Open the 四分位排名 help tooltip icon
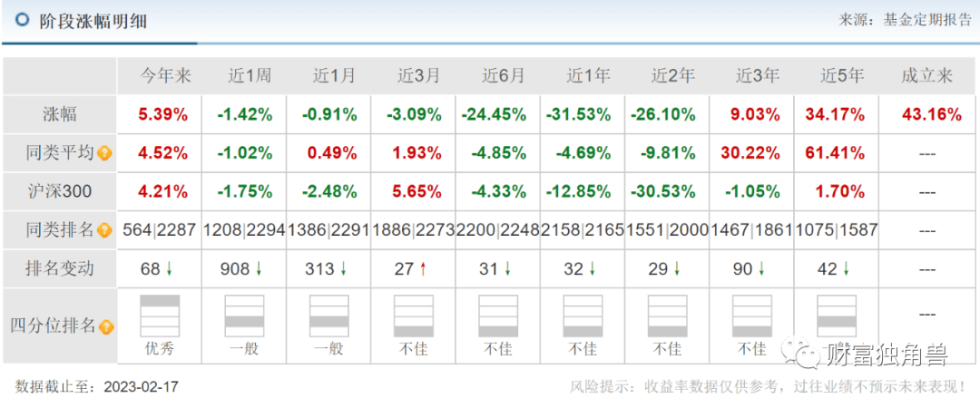 (106, 326)
